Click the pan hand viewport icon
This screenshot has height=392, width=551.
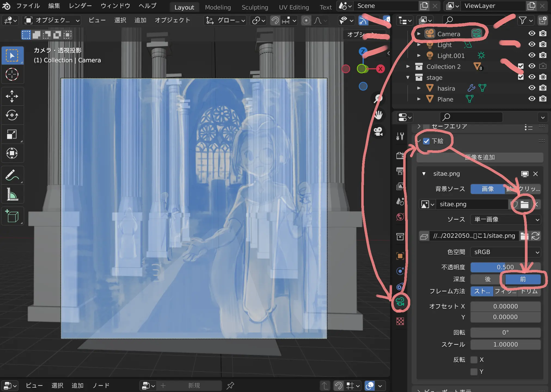tap(378, 115)
